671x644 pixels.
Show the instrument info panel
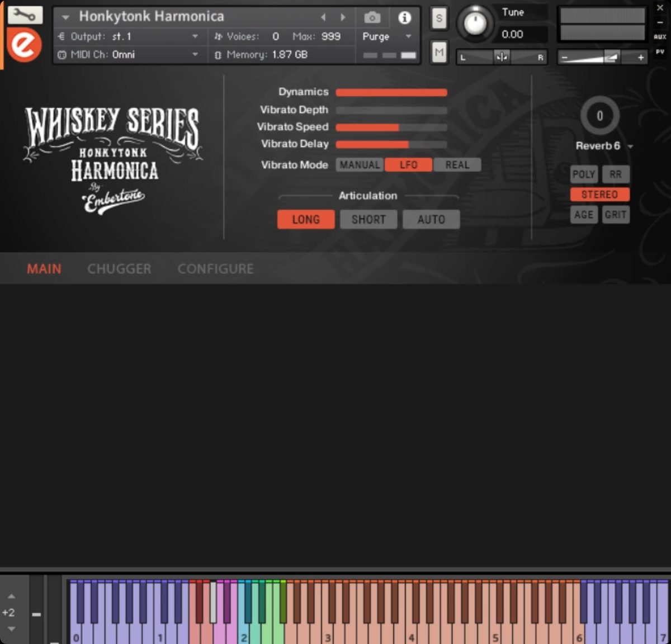[x=404, y=17]
